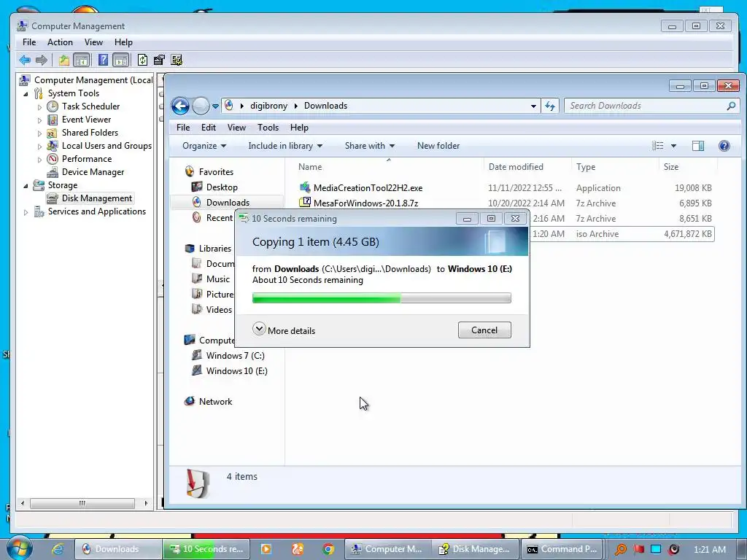Viewport: 747px width, 560px height.
Task: Launch Internet Explorer from the taskbar
Action: [x=58, y=549]
